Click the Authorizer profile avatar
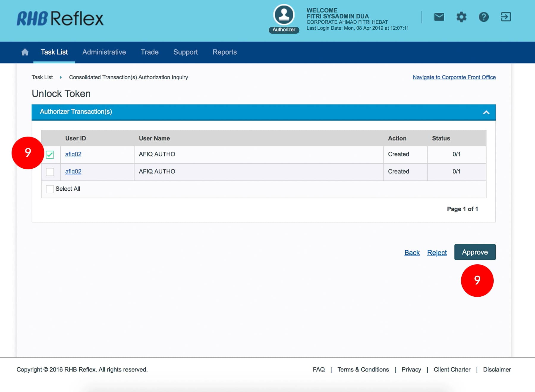Image resolution: width=535 pixels, height=392 pixels. click(x=284, y=15)
